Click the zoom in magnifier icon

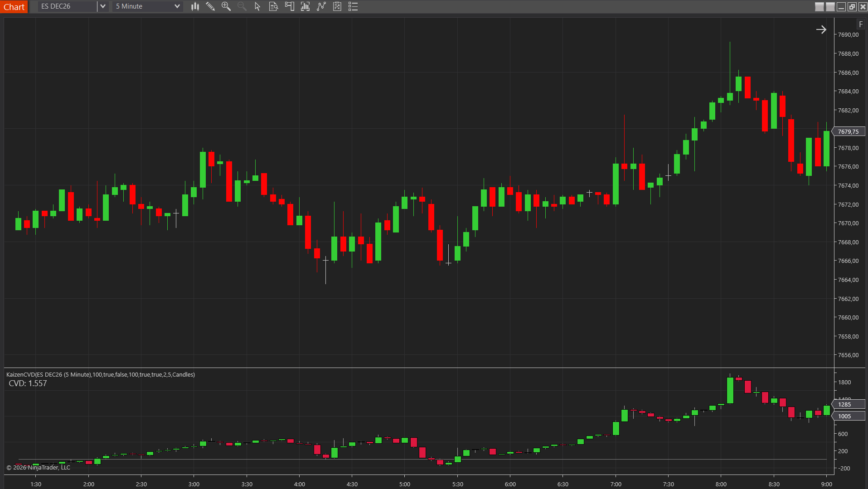pos(226,6)
